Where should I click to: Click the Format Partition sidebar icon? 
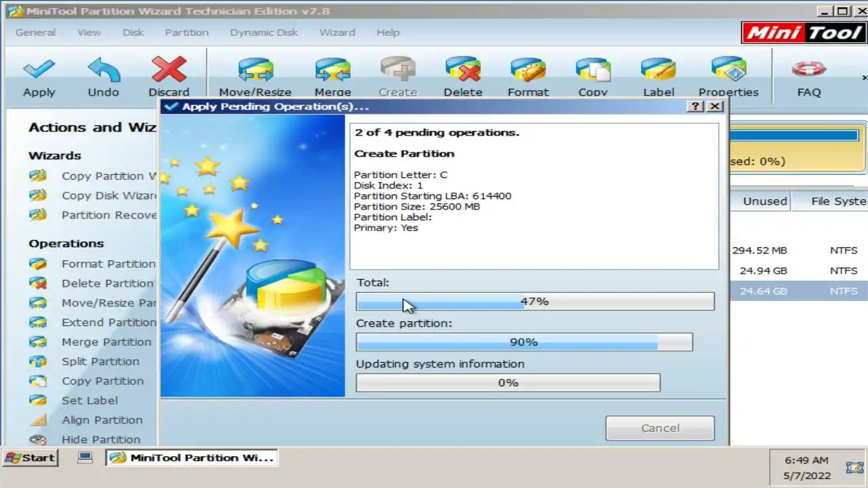(x=38, y=264)
